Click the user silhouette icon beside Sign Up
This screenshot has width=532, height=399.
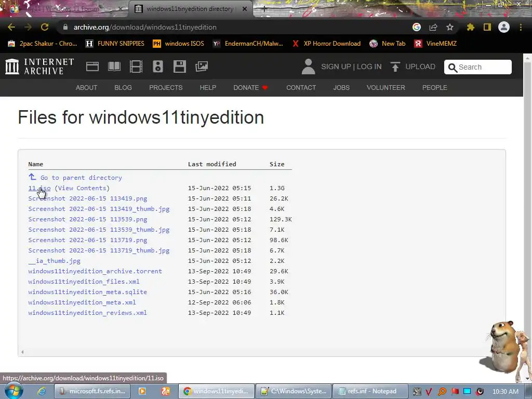[309, 66]
